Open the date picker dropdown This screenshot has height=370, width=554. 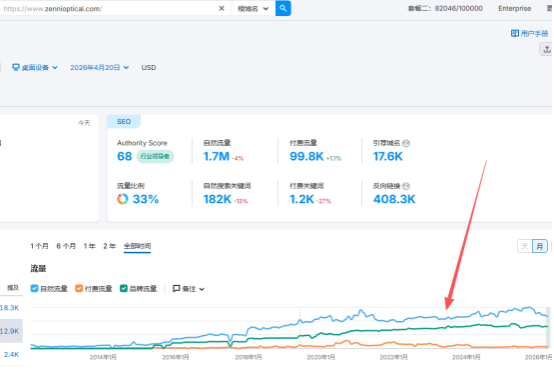coord(99,67)
